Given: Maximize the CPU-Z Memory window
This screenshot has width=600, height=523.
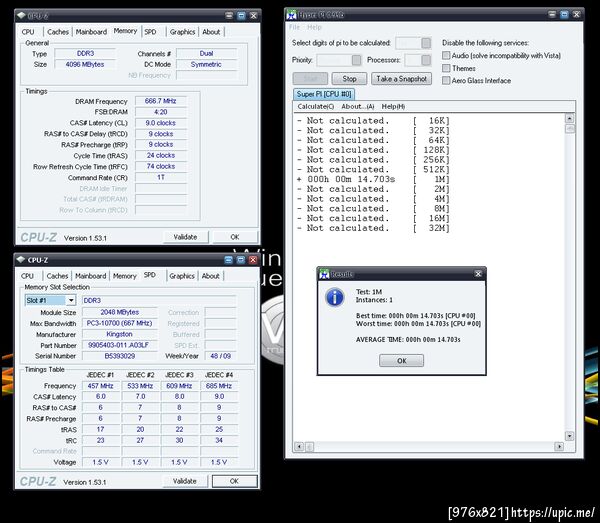Looking at the screenshot, I should coord(241,15).
